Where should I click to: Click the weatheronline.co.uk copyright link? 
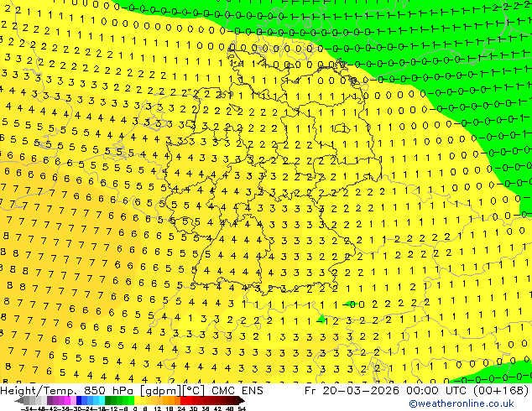coord(462,403)
